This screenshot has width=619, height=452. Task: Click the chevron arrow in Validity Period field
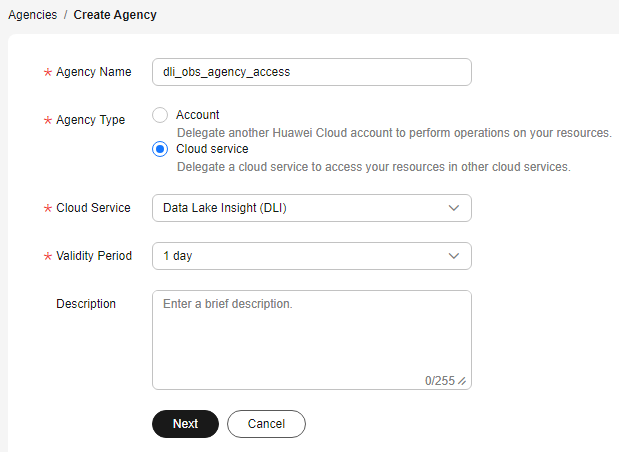click(x=454, y=256)
